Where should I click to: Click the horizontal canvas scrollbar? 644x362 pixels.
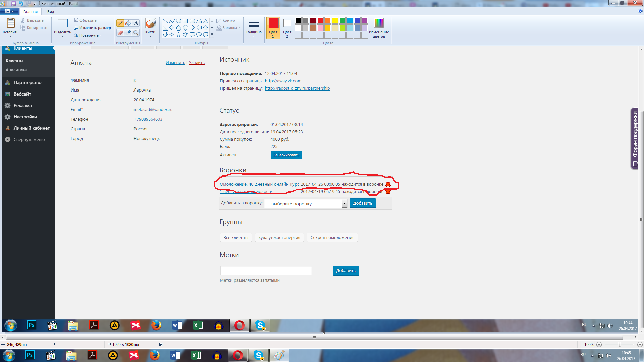(314, 337)
